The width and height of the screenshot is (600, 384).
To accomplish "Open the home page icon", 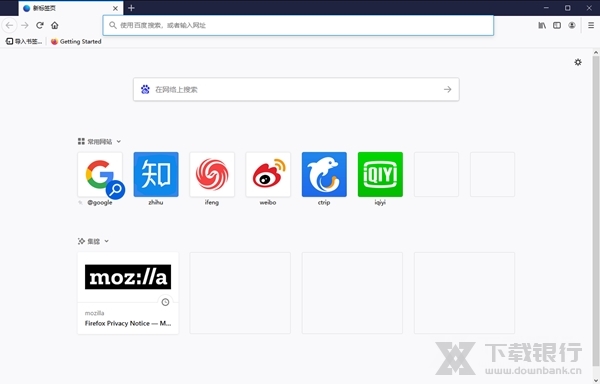I will (55, 25).
